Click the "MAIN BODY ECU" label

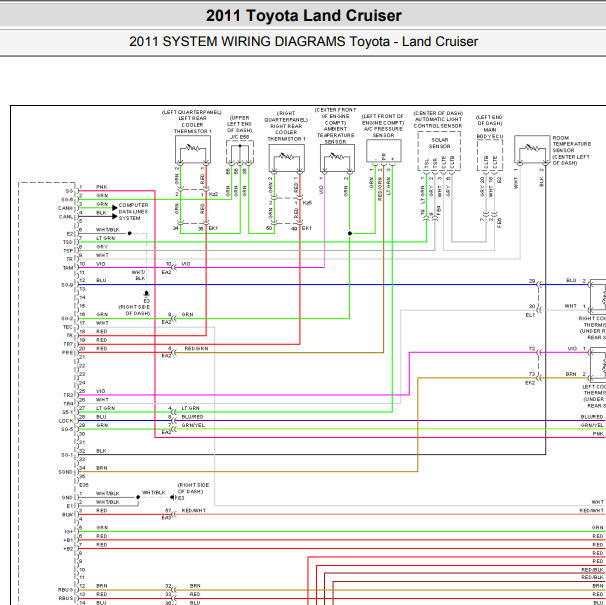point(490,133)
